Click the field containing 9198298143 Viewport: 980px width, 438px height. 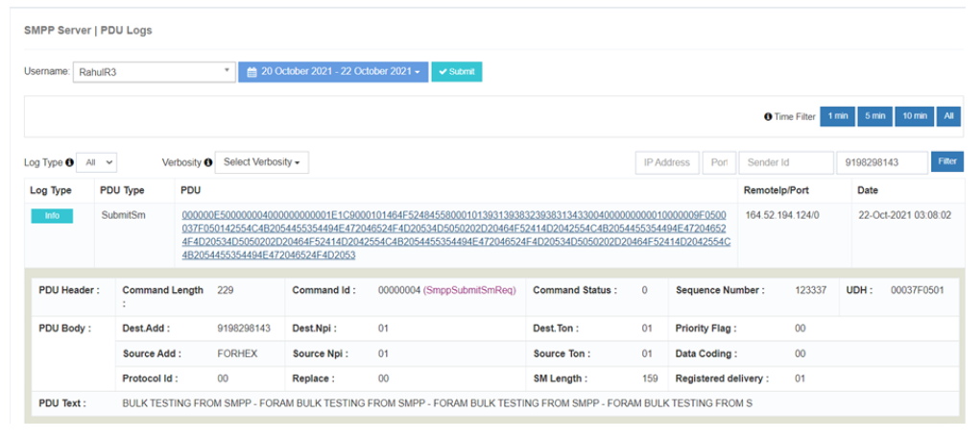pos(882,162)
